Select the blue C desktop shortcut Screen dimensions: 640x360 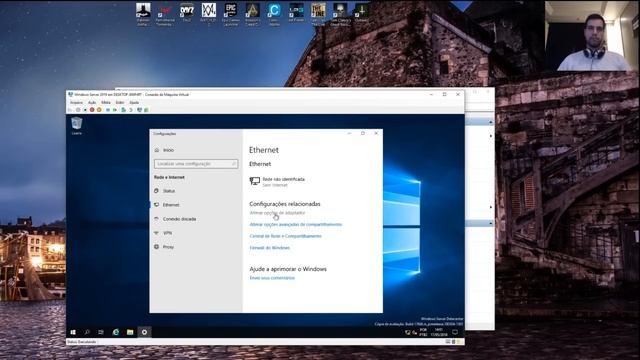coord(274,14)
